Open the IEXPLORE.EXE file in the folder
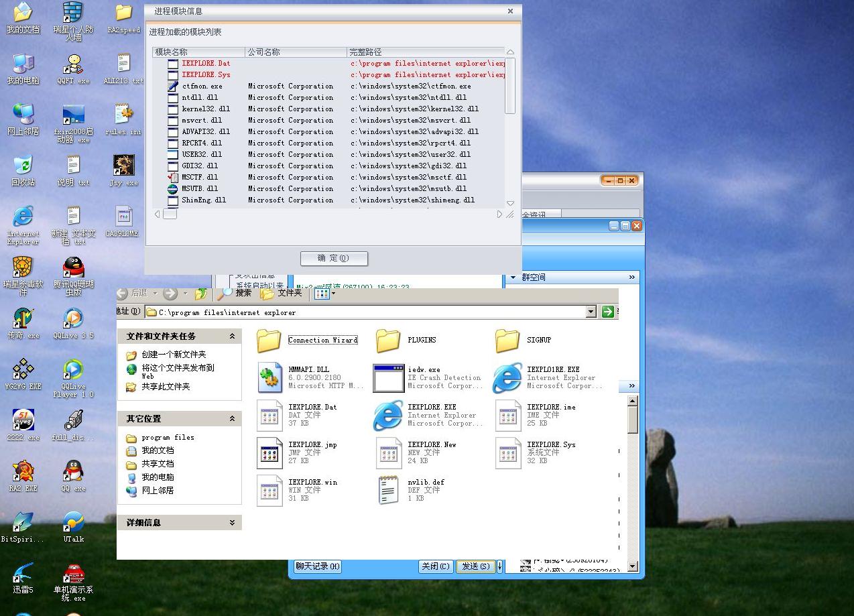The width and height of the screenshot is (854, 616). pyautogui.click(x=389, y=416)
